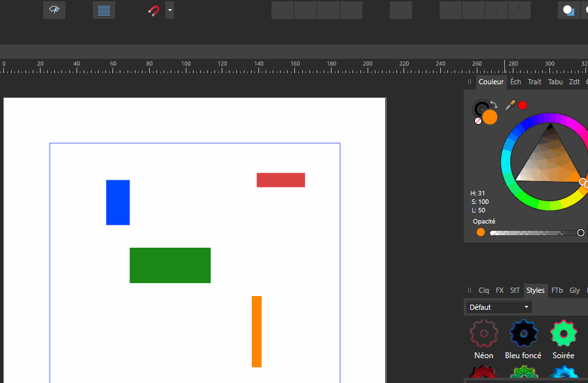Swap fill and stroke colors arrows
The image size is (588, 383).
coord(494,105)
